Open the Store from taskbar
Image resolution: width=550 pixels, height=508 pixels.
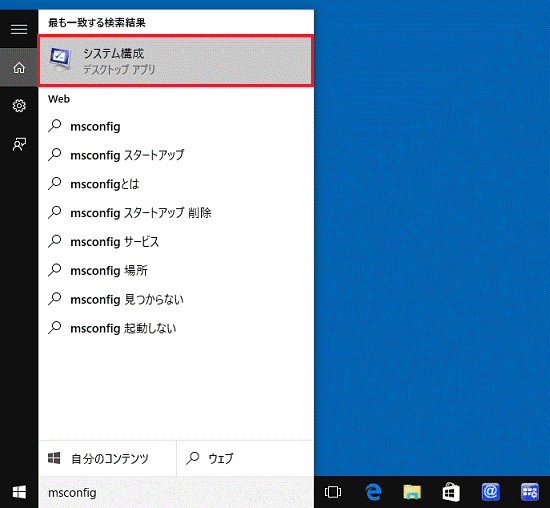pos(451,492)
